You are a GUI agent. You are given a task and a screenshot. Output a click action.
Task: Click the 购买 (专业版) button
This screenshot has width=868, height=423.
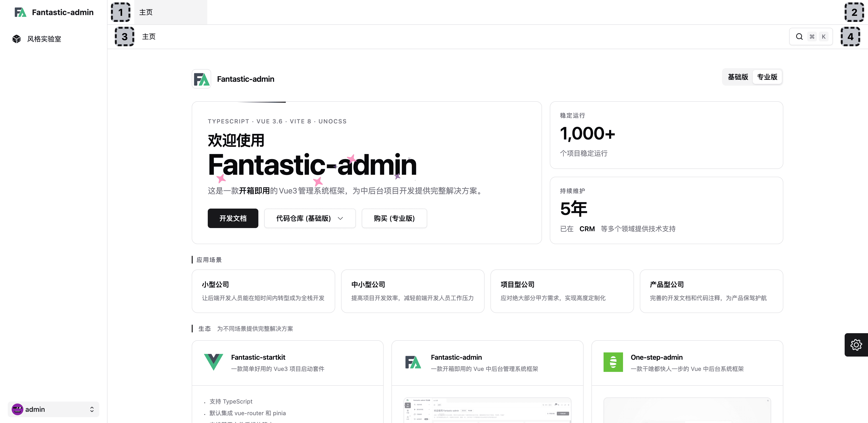394,218
